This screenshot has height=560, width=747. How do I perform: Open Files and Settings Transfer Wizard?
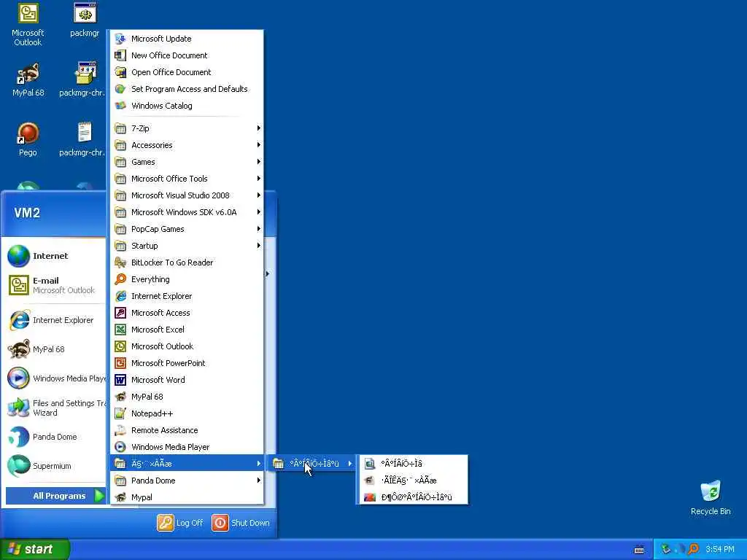click(x=55, y=408)
